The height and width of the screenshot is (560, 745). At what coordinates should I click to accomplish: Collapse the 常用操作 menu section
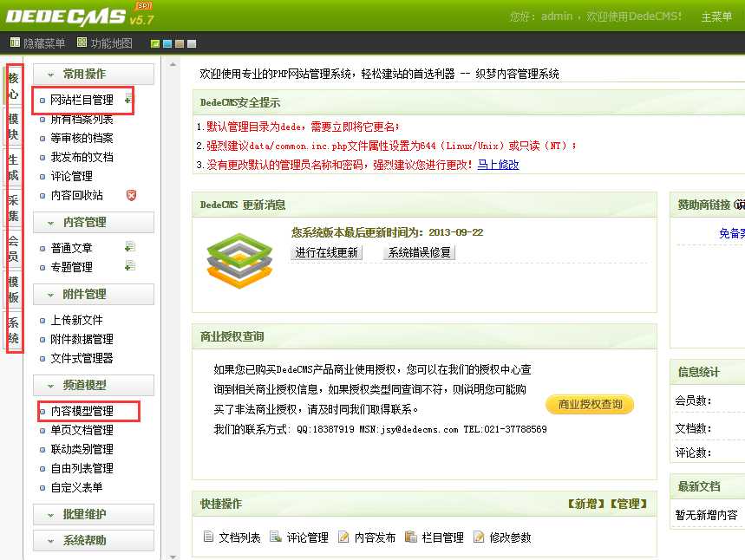[94, 74]
